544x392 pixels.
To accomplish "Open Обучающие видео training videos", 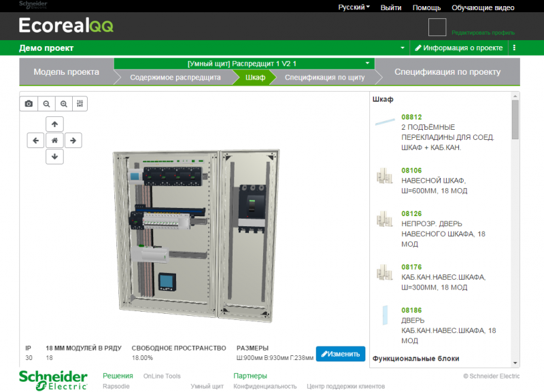I will 483,7.
